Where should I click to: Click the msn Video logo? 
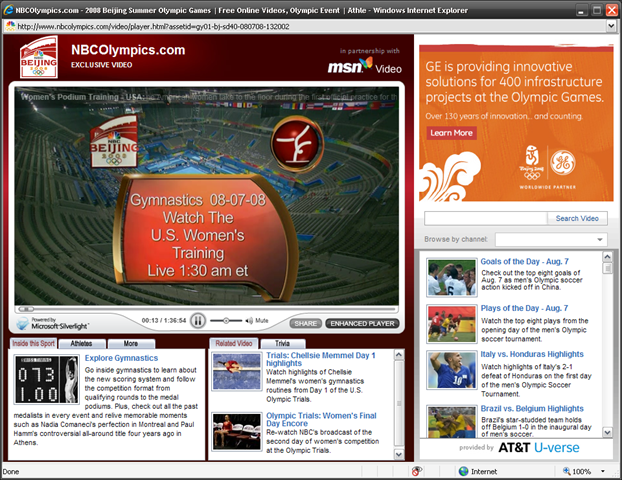coord(364,66)
